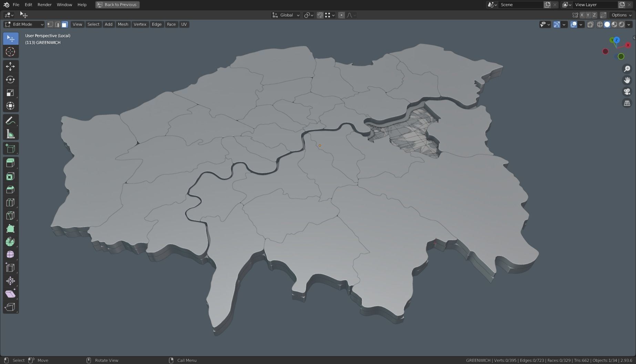Open the Select menu button

(x=93, y=24)
